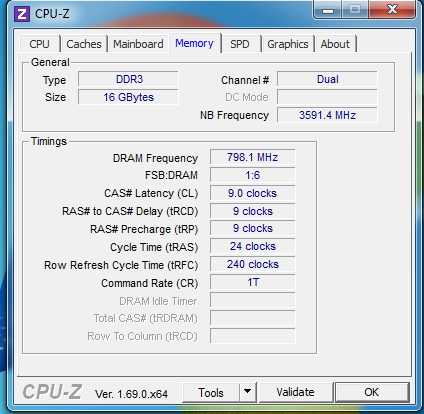Select Cycle Time value 24 clocks

[253, 246]
